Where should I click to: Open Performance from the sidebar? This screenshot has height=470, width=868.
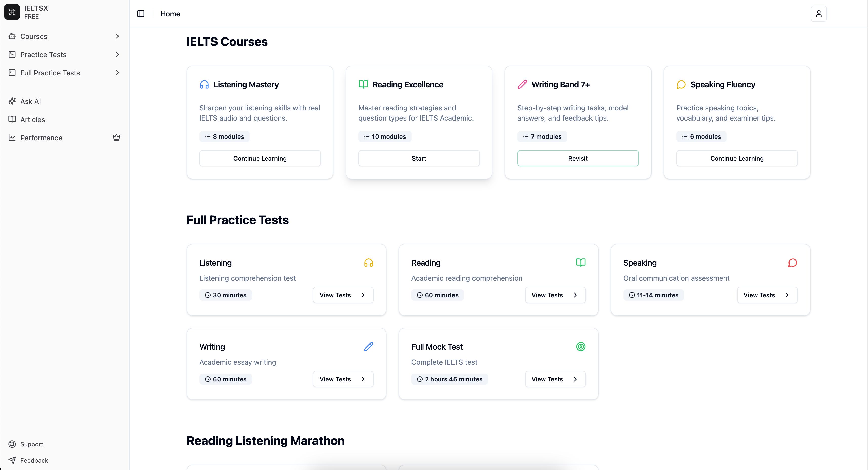click(x=41, y=138)
